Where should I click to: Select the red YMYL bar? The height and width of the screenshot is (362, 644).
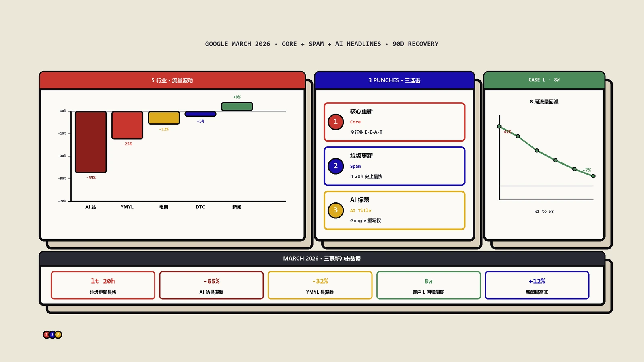(127, 125)
